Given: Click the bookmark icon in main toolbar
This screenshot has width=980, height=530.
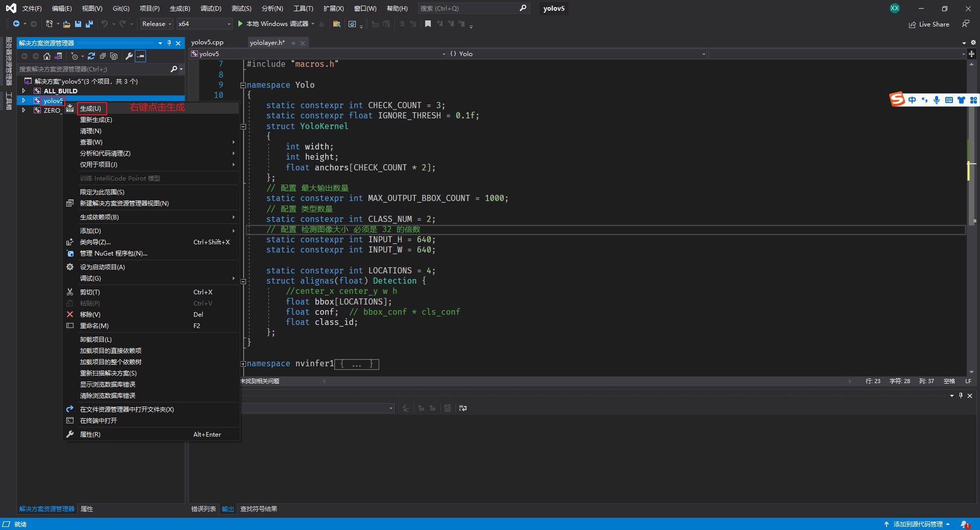Looking at the screenshot, I should pyautogui.click(x=428, y=24).
